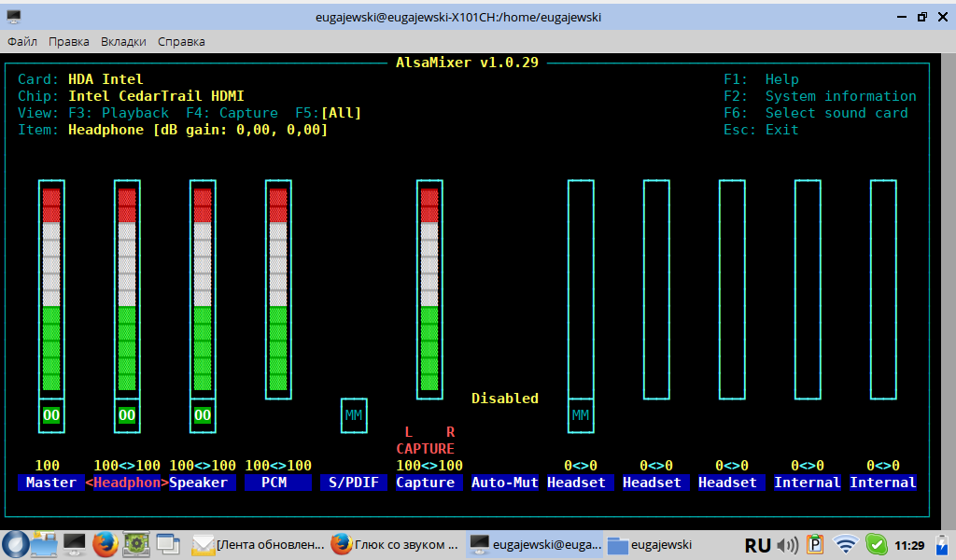Open the terminal launcher icon in taskbar

click(x=75, y=543)
